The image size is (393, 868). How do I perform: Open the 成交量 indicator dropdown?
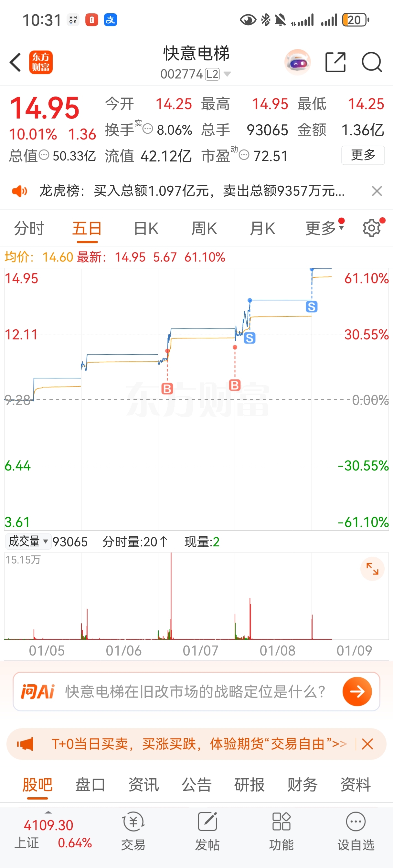(28, 542)
